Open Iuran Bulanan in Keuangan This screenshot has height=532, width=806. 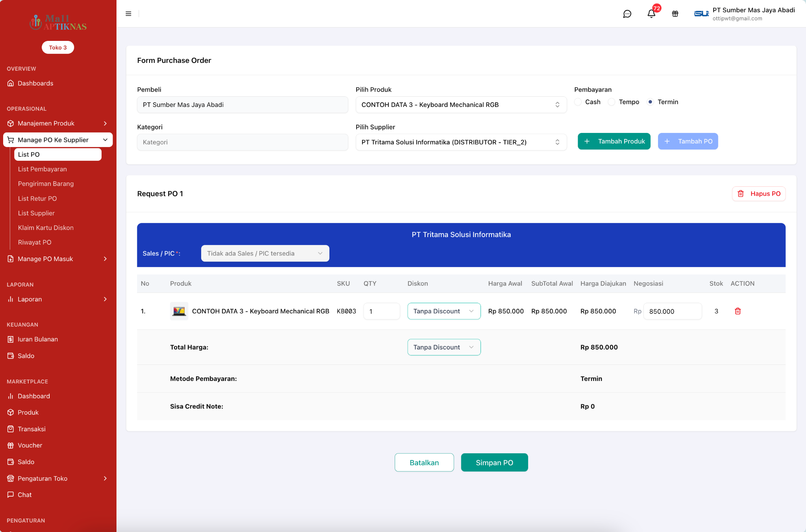58,339
